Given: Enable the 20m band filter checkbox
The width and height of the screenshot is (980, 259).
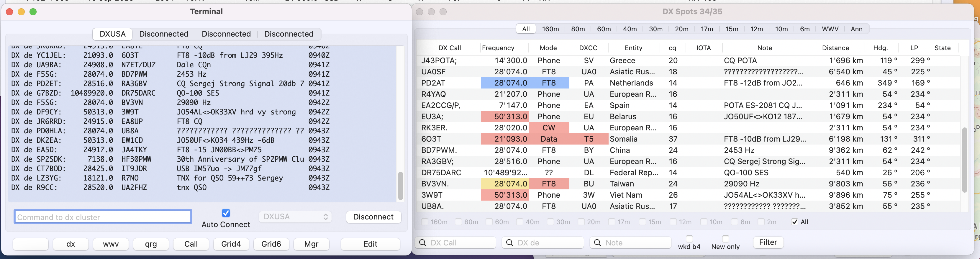Looking at the screenshot, I should 581,222.
